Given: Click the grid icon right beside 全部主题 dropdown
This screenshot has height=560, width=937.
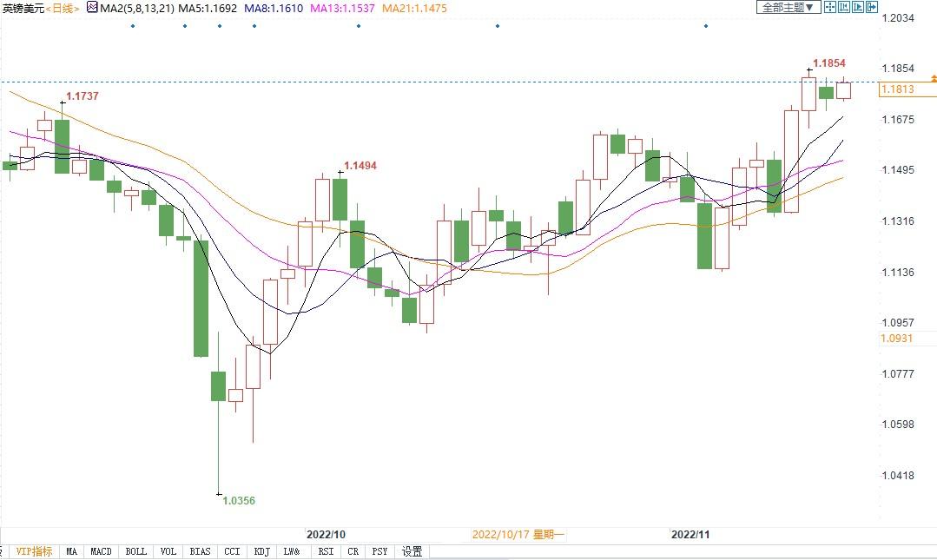Looking at the screenshot, I should point(829,7).
